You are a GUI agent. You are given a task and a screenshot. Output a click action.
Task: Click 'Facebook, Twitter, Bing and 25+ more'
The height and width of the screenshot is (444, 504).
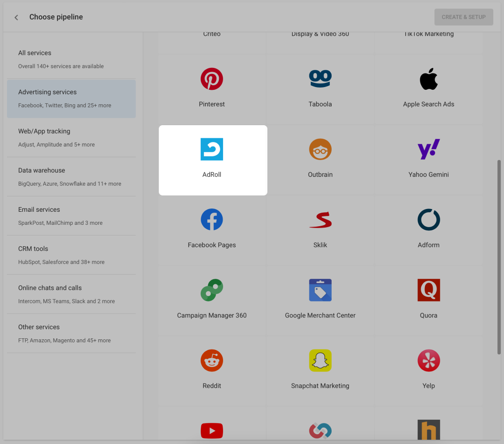pyautogui.click(x=65, y=105)
